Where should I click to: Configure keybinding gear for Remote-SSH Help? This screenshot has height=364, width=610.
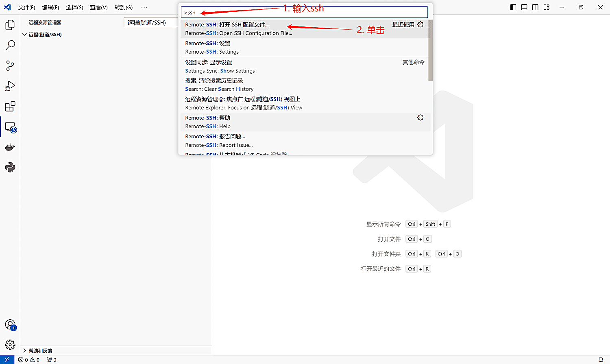tap(420, 118)
